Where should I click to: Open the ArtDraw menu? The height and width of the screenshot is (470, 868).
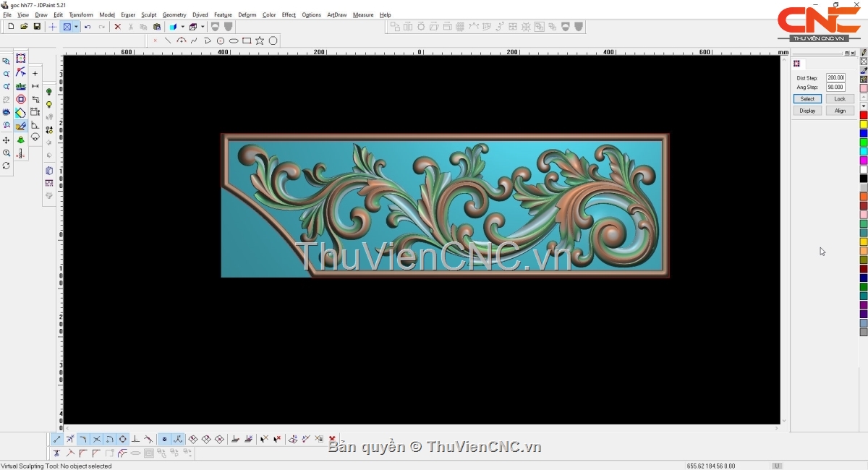coord(336,14)
